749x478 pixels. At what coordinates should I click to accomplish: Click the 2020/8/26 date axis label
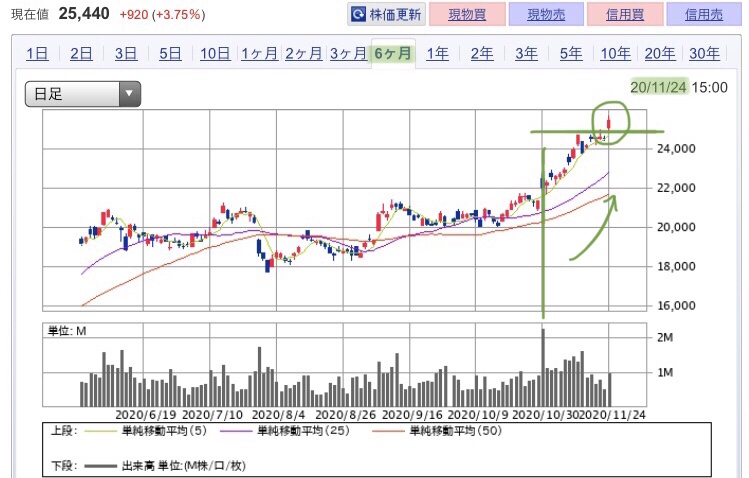pyautogui.click(x=346, y=414)
